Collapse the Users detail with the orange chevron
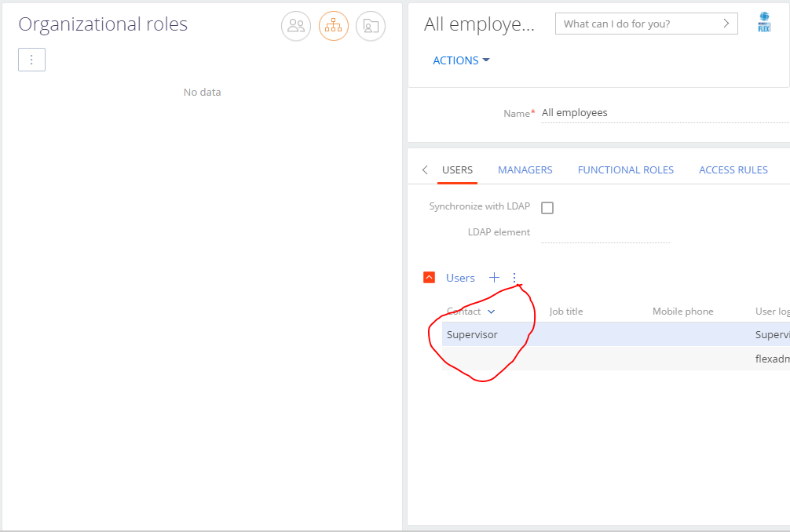 click(429, 277)
